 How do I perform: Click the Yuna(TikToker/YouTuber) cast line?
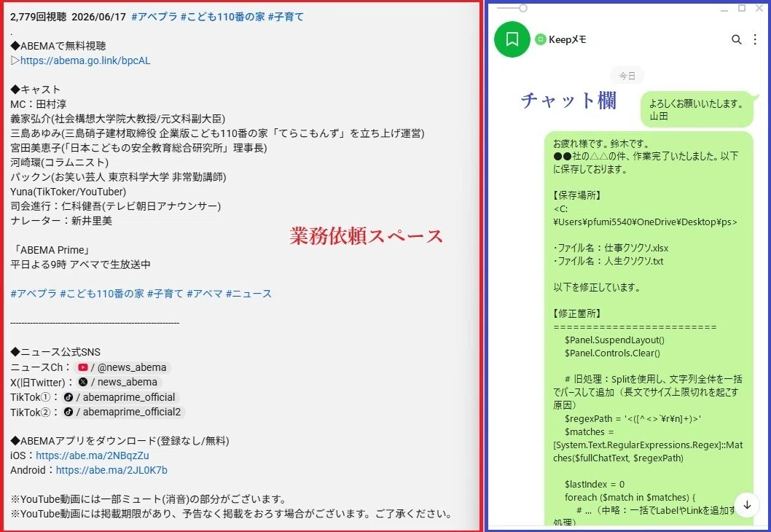(x=69, y=191)
